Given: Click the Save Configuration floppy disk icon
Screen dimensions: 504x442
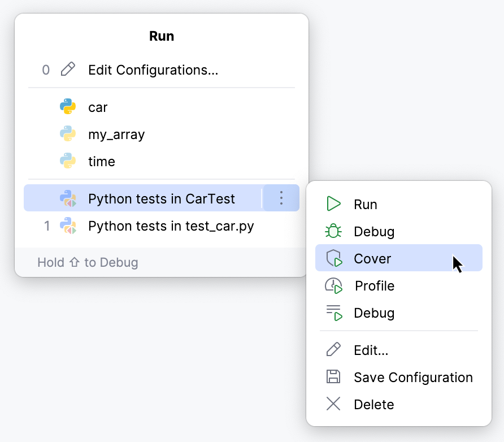Looking at the screenshot, I should 333,377.
